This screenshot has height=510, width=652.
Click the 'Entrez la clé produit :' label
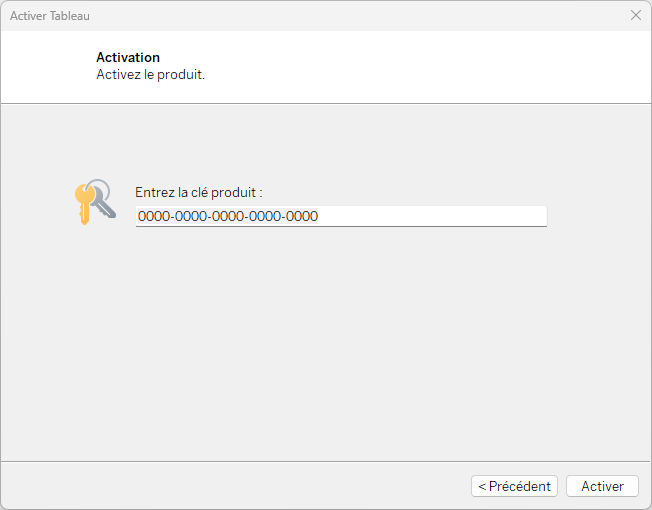(199, 192)
